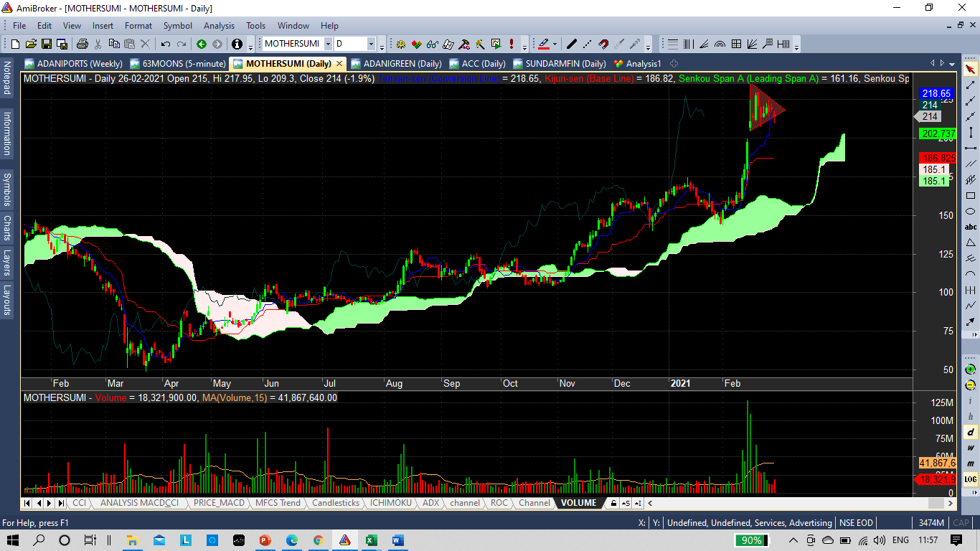Click the New document icon
The width and height of the screenshot is (980, 551).
click(x=15, y=44)
